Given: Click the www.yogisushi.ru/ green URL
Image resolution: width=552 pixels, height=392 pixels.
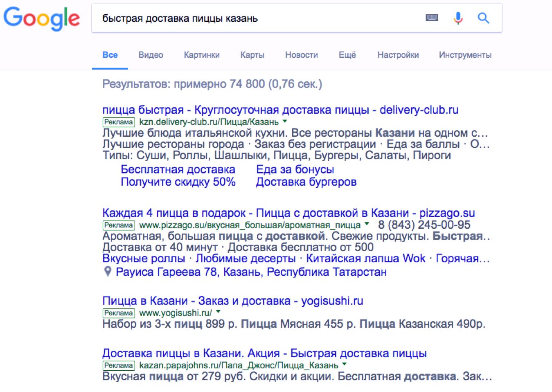Looking at the screenshot, I should [176, 313].
